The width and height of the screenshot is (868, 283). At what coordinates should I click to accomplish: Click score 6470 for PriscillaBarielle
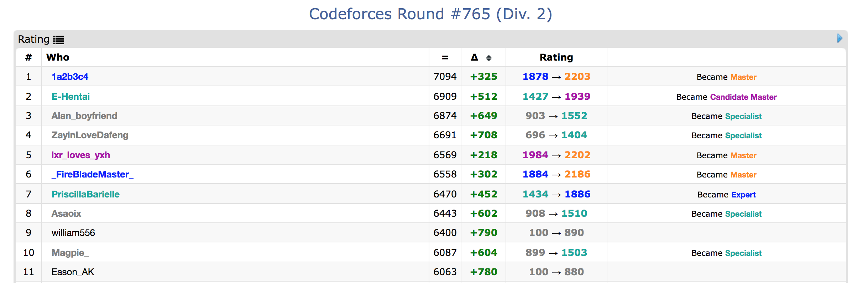tap(445, 194)
